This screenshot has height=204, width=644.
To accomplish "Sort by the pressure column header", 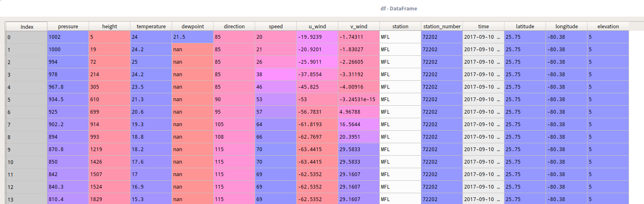I will [x=68, y=26].
